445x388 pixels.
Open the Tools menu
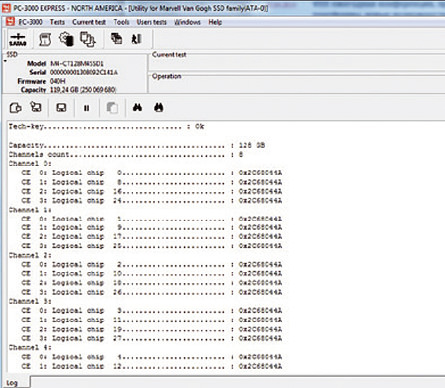point(121,22)
